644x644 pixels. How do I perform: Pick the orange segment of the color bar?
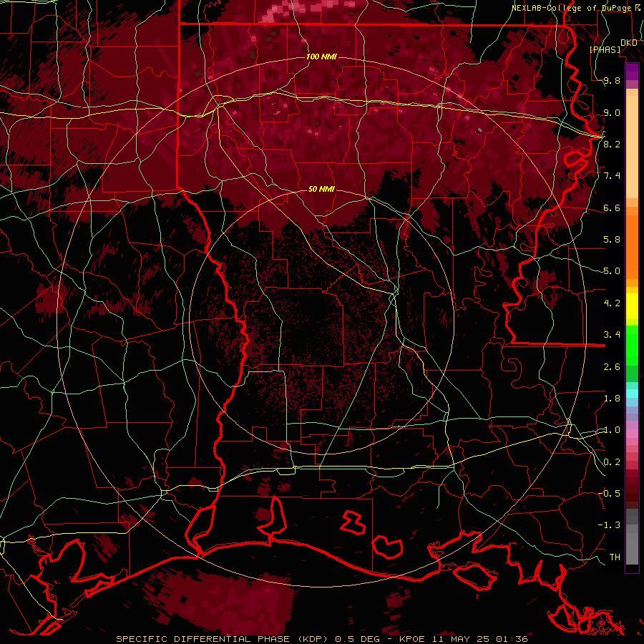click(x=632, y=246)
